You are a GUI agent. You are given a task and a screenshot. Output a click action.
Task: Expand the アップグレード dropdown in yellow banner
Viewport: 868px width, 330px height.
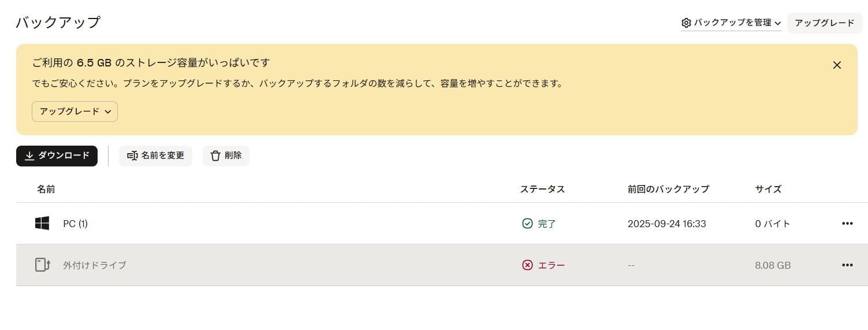tap(74, 112)
